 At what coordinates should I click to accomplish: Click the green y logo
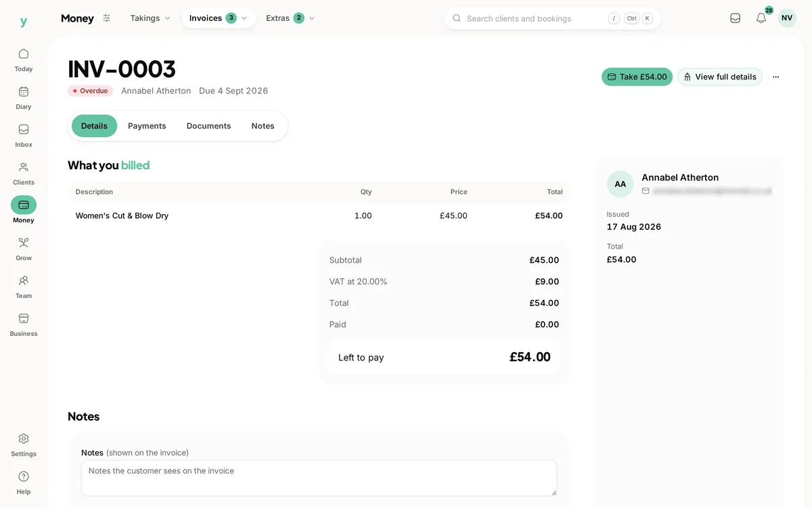click(24, 22)
